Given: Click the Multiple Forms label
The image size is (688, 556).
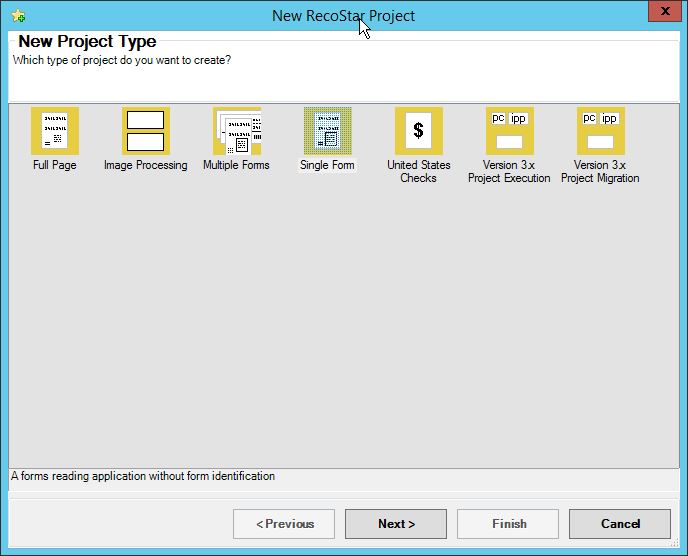Looking at the screenshot, I should point(236,165).
